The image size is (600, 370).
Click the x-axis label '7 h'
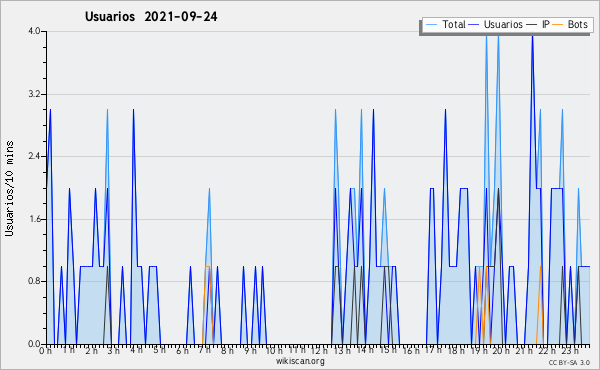click(205, 350)
